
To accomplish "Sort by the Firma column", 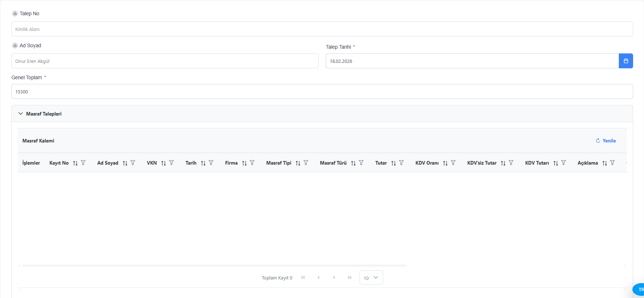I will click(x=244, y=163).
